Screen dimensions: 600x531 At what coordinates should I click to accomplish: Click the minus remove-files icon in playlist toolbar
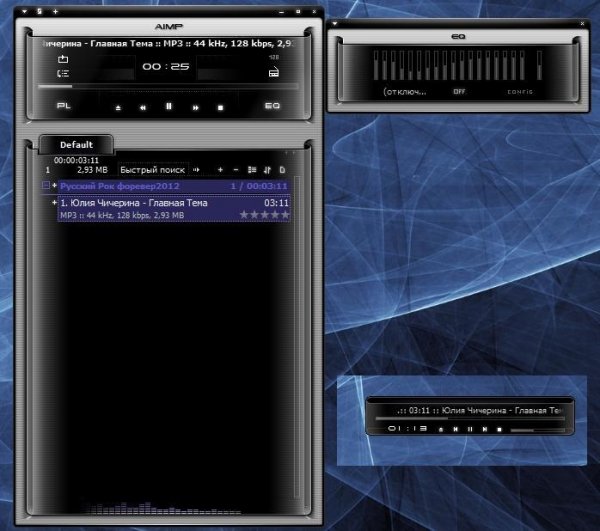pyautogui.click(x=236, y=169)
